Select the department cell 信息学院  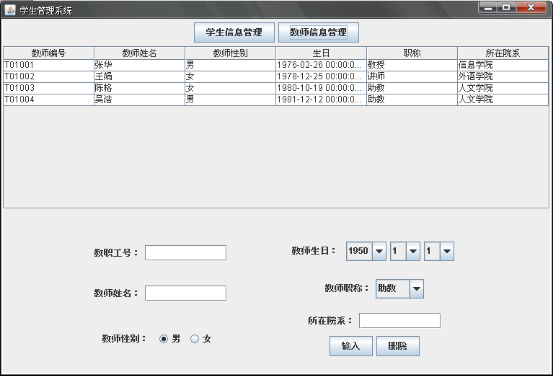point(503,65)
